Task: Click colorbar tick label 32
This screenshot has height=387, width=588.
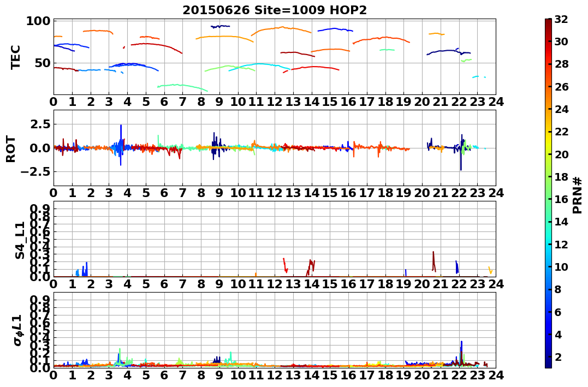Action: 562,19
